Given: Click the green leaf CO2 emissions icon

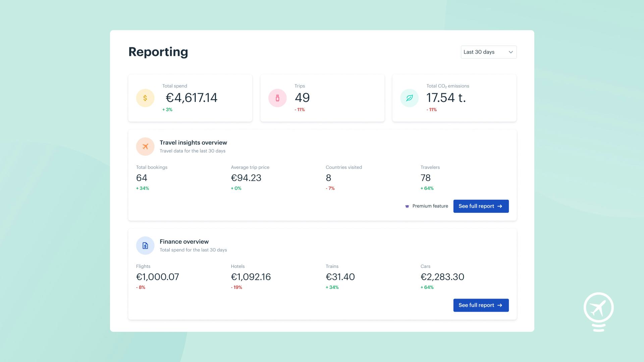Looking at the screenshot, I should (409, 98).
